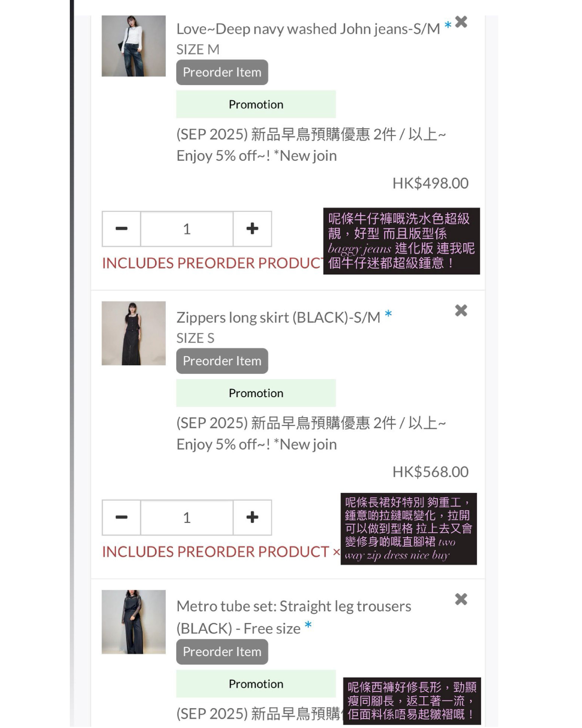
Task: Click the Preorder Item badge on John jeans
Action: (222, 72)
